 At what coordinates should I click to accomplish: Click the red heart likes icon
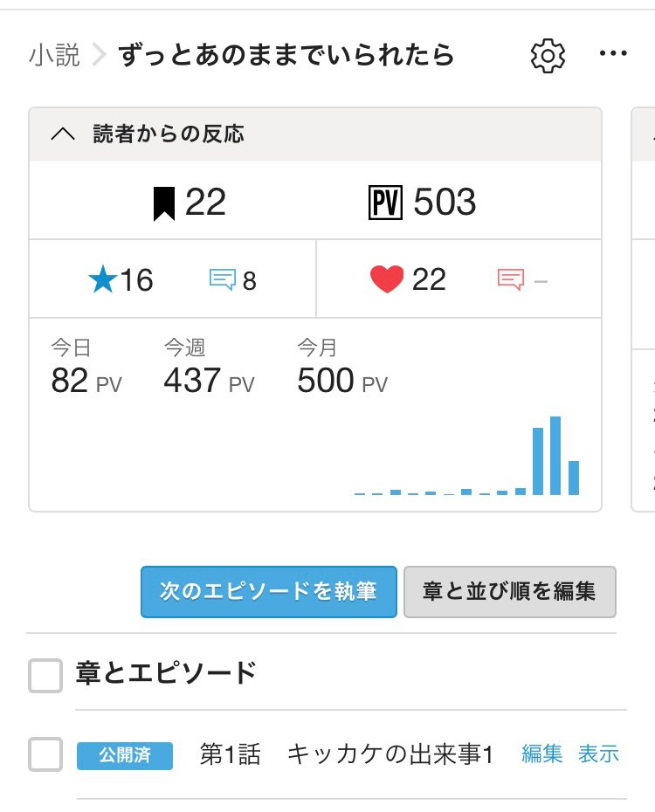[387, 279]
